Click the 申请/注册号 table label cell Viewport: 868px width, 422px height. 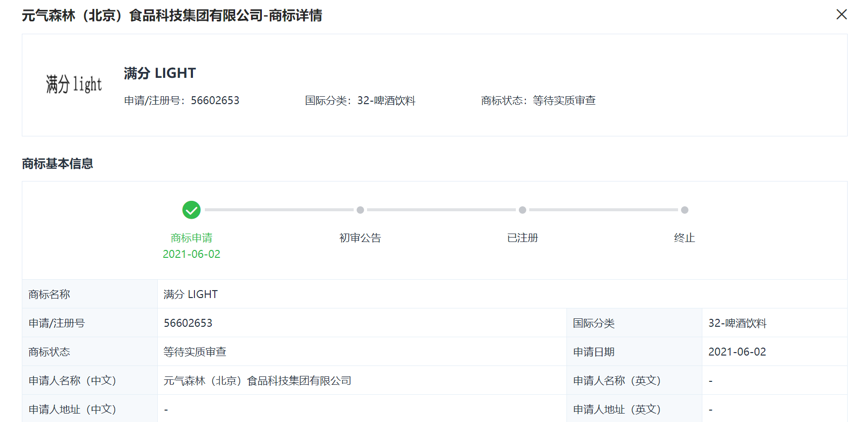(90, 323)
